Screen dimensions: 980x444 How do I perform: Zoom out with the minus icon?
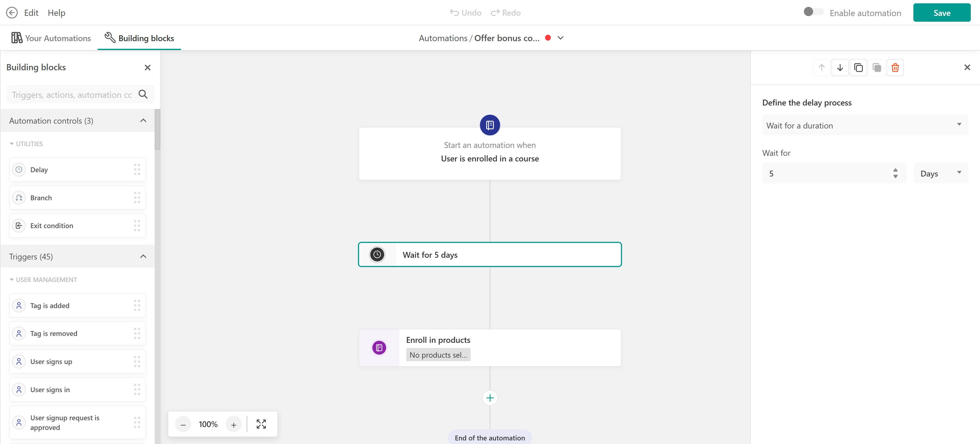pyautogui.click(x=183, y=424)
